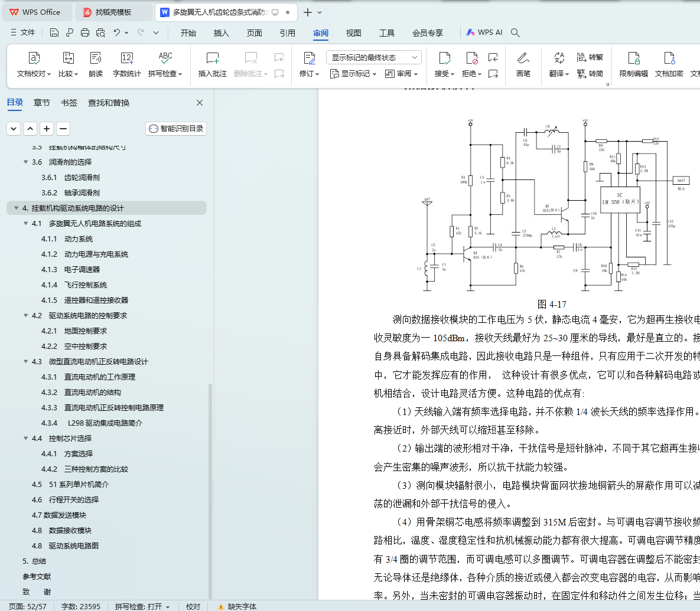Toggle 拼写检查 status in status bar
Viewport: 700px width, 611px height.
point(142,606)
